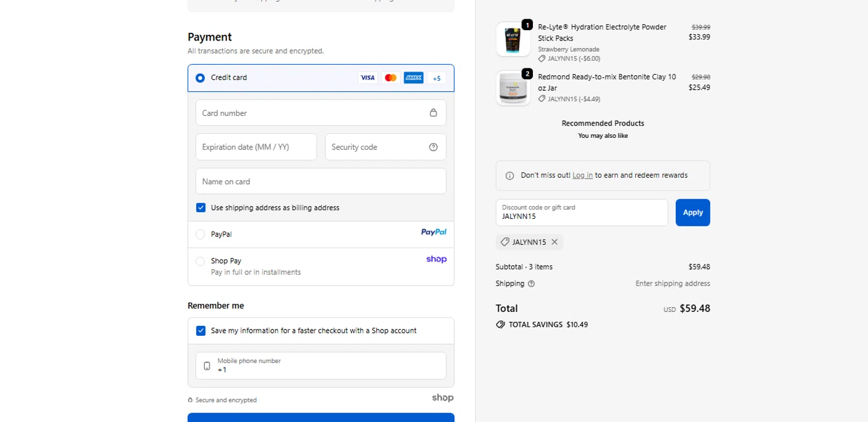Click the Mastercard logo icon
868x422 pixels.
391,78
